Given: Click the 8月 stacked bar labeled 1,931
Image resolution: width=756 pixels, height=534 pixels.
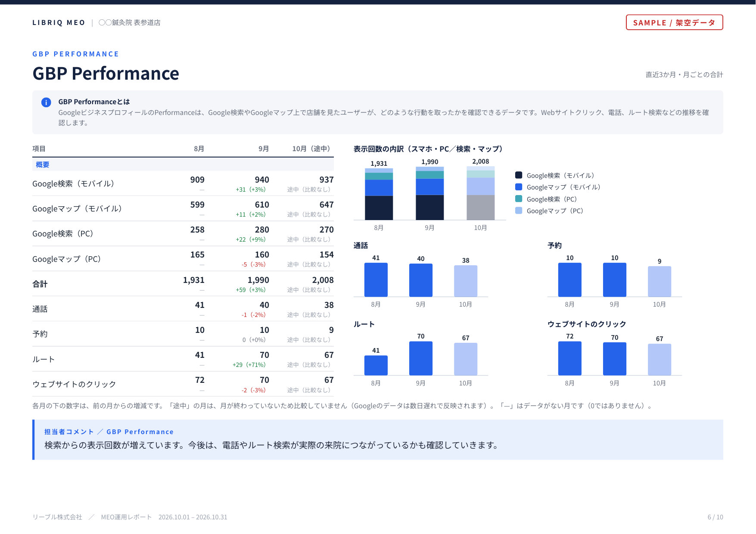Looking at the screenshot, I should click(x=379, y=194).
